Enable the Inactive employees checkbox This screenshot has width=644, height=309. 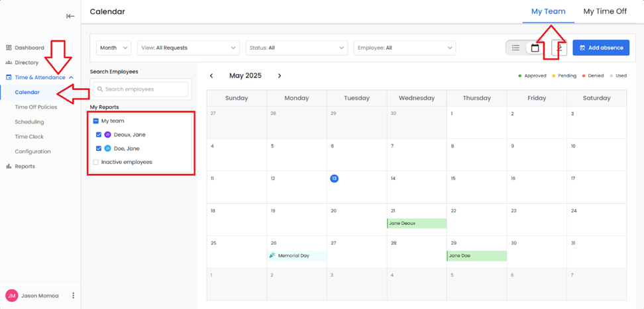[96, 162]
